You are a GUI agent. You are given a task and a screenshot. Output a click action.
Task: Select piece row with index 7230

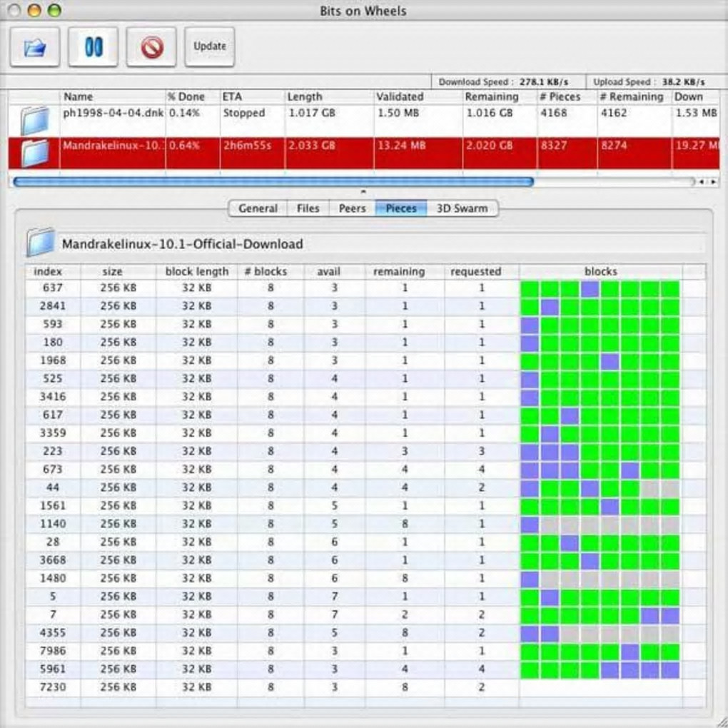point(365,687)
